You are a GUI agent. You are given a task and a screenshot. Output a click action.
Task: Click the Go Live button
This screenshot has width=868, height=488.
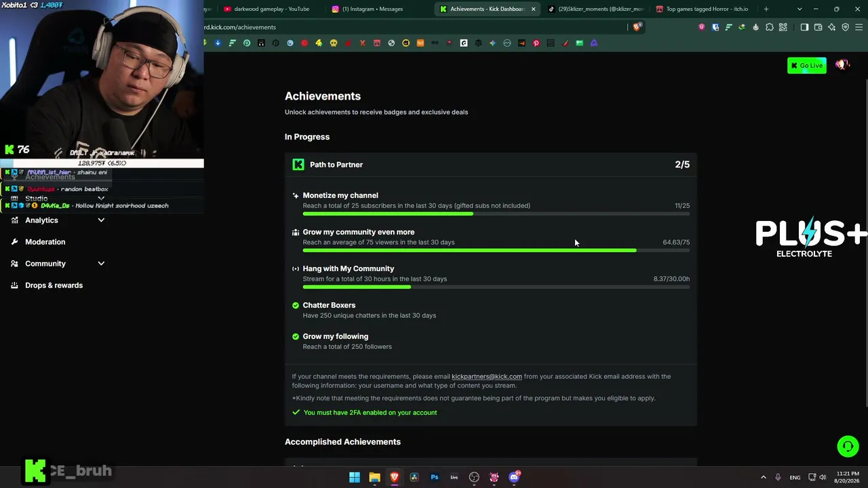tap(807, 66)
